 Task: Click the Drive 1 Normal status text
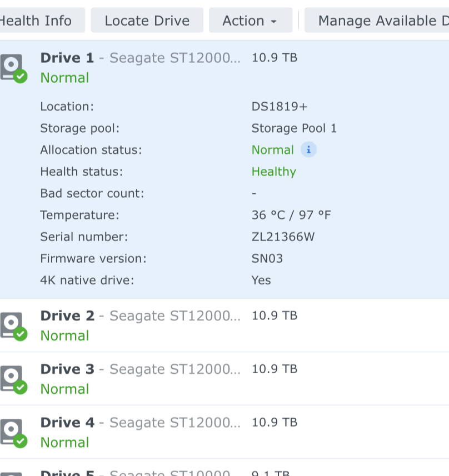[64, 78]
